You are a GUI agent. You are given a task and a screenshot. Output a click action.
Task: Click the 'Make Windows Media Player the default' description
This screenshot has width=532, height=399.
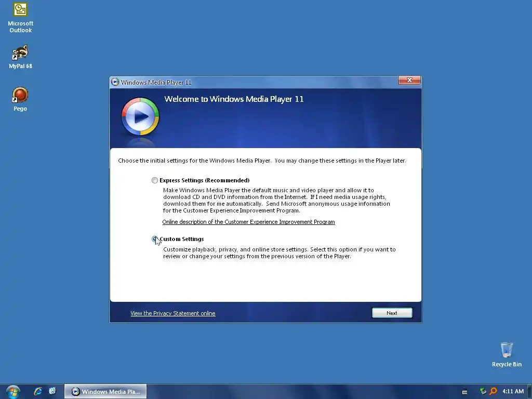tap(276, 200)
